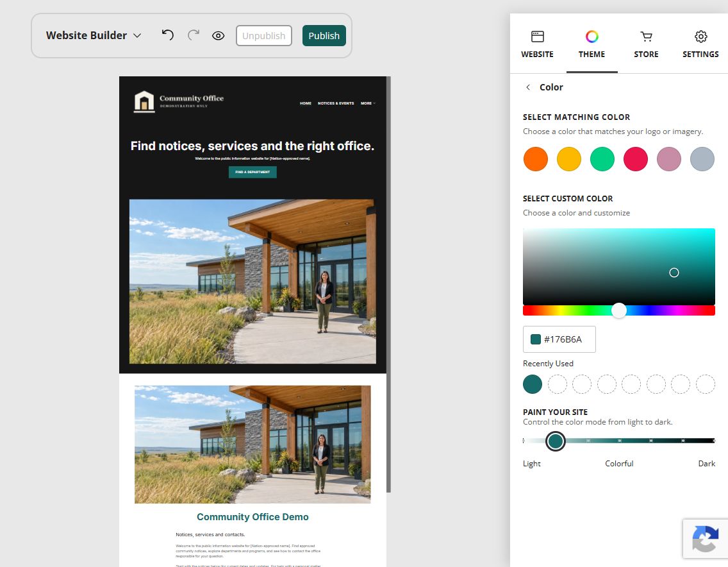Click the hero headline text
This screenshot has height=567, width=728.
pos(252,146)
